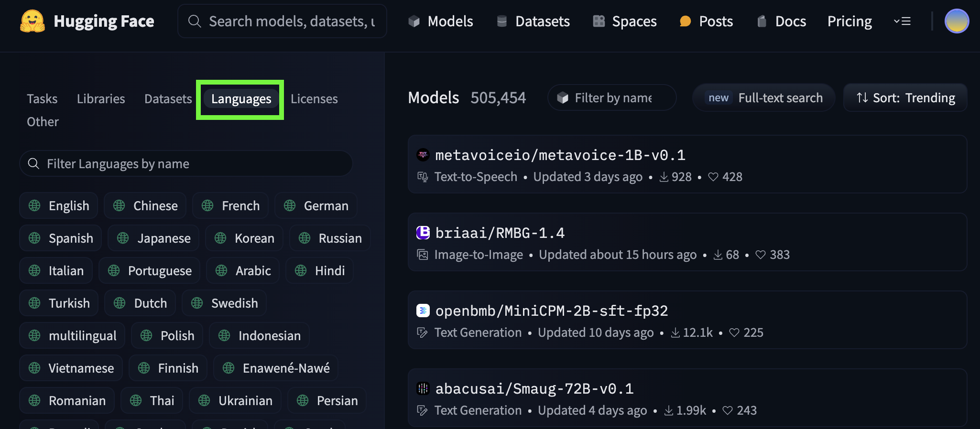Click the heart icon on Smaug-72B-v0.1
The width and height of the screenshot is (980, 429).
728,410
